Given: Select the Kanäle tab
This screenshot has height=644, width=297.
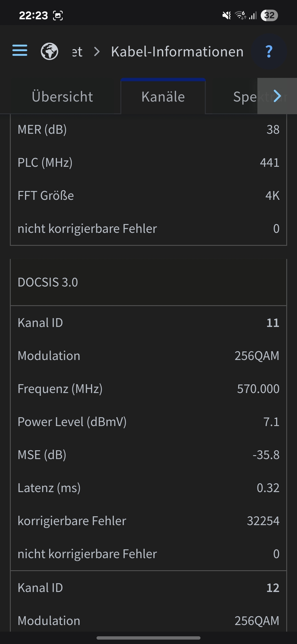Looking at the screenshot, I should [x=163, y=97].
